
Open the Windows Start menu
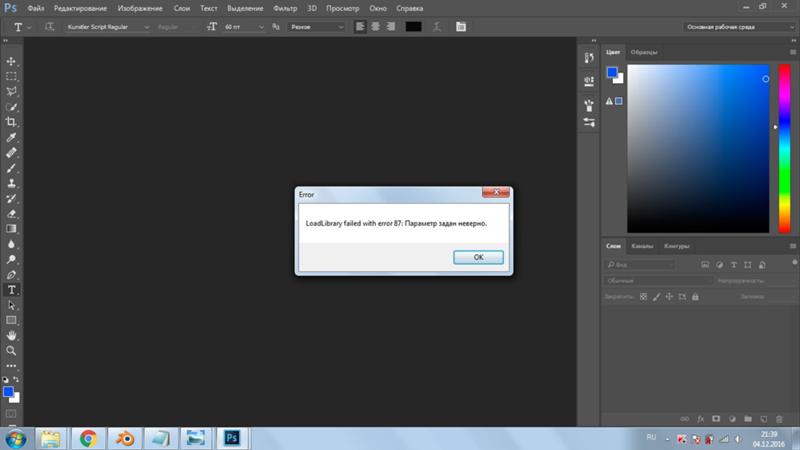click(x=16, y=439)
